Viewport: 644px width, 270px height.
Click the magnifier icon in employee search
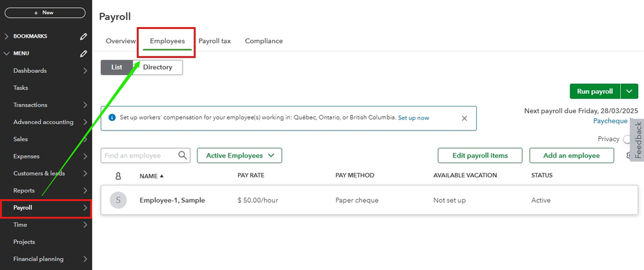tap(183, 155)
